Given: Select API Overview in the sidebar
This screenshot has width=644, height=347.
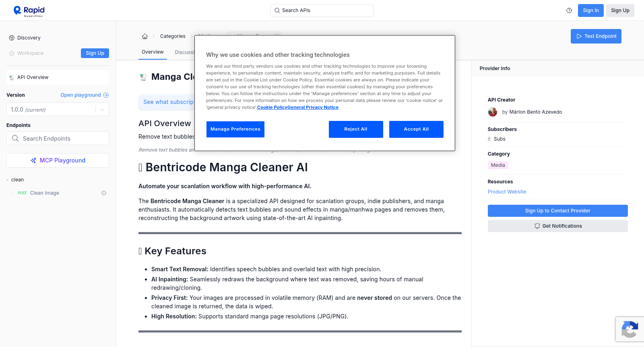Looking at the screenshot, I should pos(58,77).
